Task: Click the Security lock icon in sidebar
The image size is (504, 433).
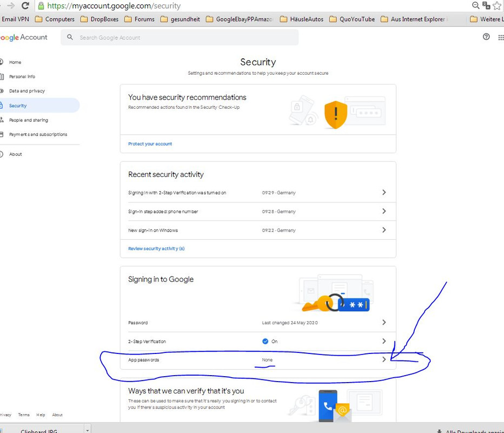Action: [1, 105]
